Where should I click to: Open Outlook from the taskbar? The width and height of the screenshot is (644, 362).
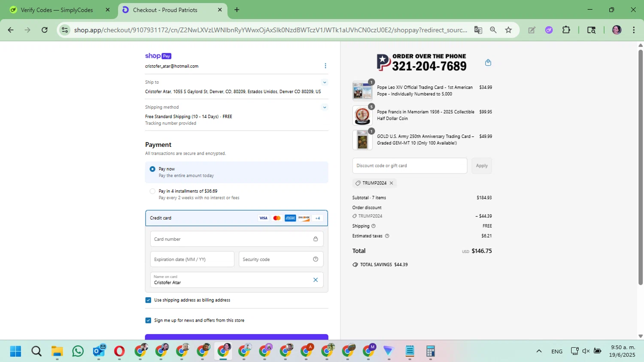tap(99, 351)
